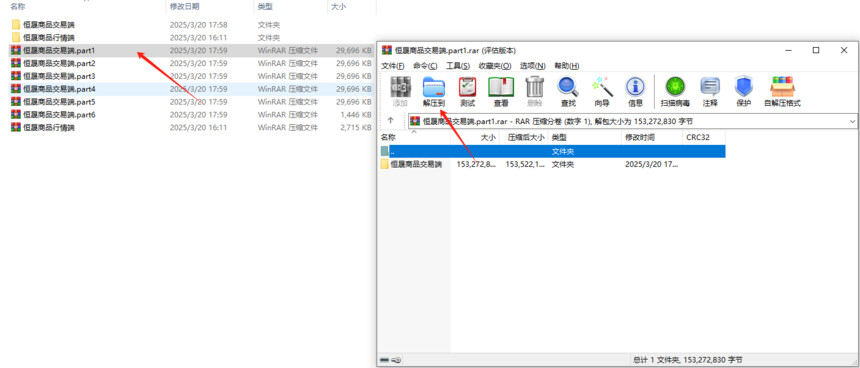This screenshot has height=368, width=860.
Task: Click the 153,522,1... compressed size cell
Action: (x=525, y=164)
